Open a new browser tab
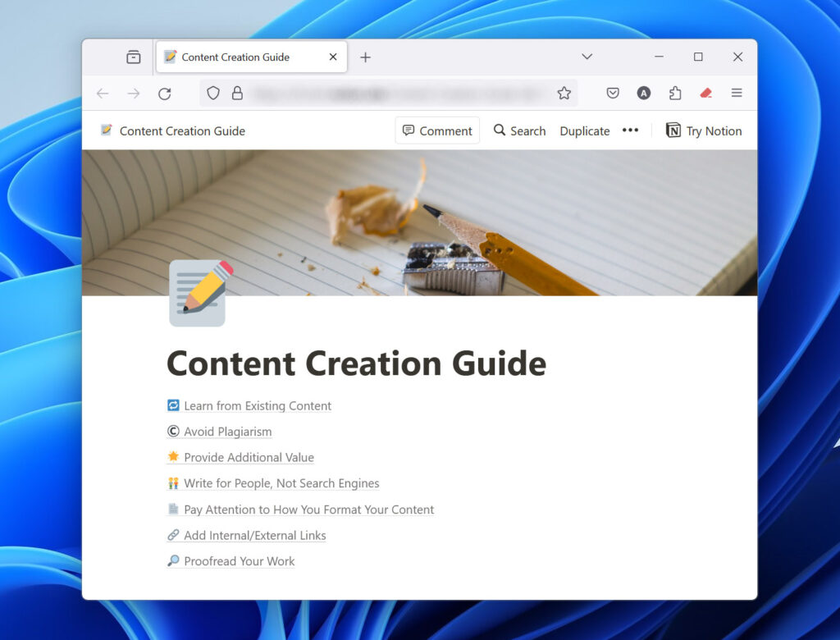840x640 pixels. 366,57
